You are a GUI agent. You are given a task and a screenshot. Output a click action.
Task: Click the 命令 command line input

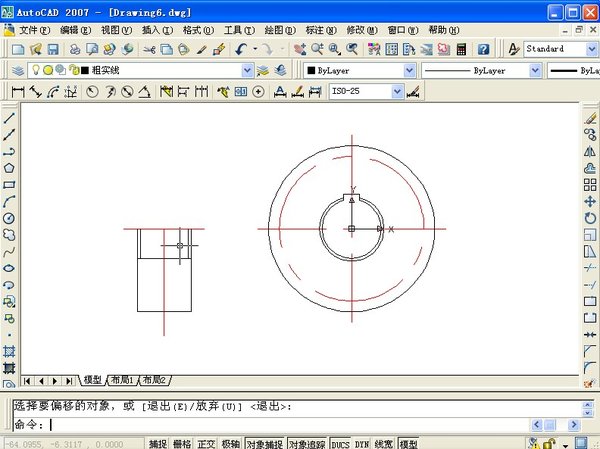point(300,424)
